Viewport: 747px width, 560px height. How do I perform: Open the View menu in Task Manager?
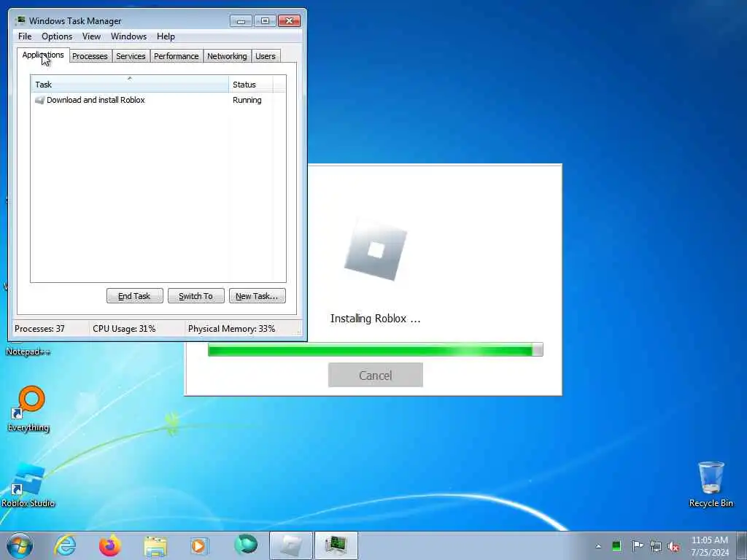(91, 36)
